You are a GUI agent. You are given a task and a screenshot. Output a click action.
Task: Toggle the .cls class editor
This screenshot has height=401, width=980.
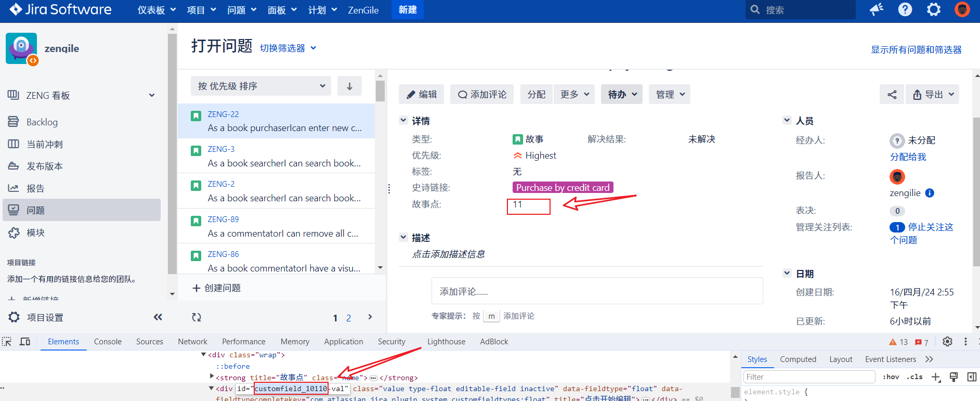tap(914, 377)
